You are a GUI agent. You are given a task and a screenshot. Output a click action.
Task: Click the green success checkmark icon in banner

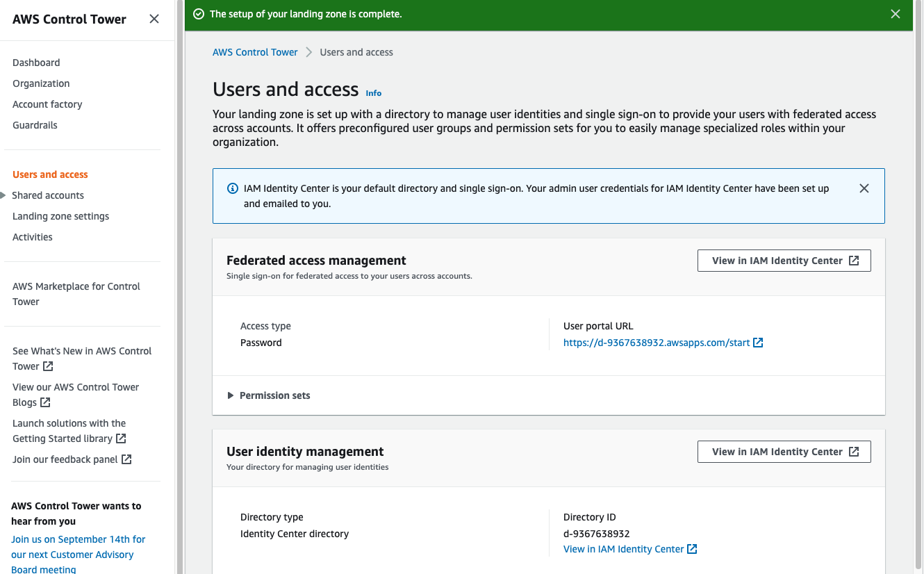[199, 14]
